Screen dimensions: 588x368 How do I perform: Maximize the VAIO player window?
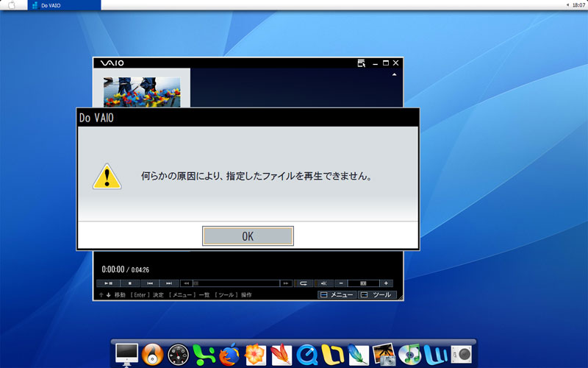pyautogui.click(x=385, y=63)
